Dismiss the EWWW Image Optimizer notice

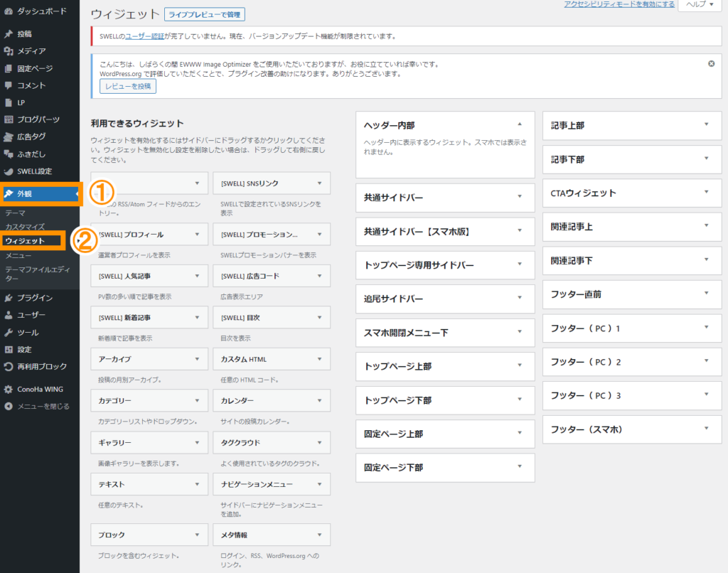(711, 63)
